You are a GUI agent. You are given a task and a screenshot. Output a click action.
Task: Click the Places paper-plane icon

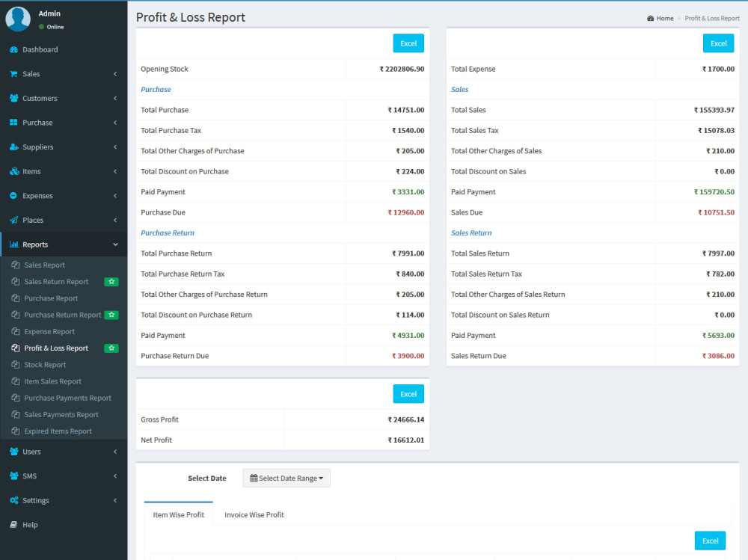coord(13,220)
